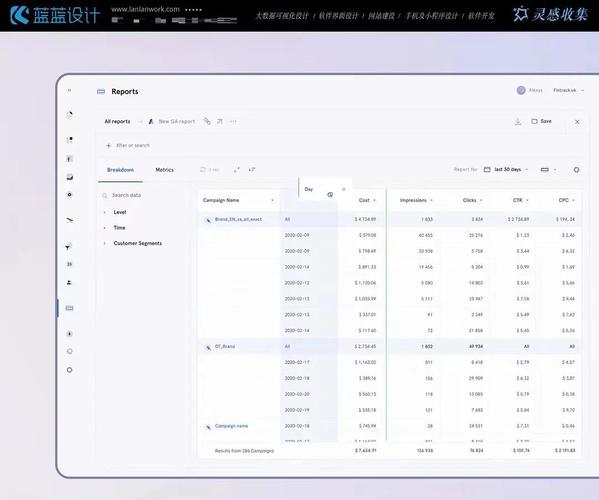Click the Google Ads icon beside New GA report

[x=151, y=121]
